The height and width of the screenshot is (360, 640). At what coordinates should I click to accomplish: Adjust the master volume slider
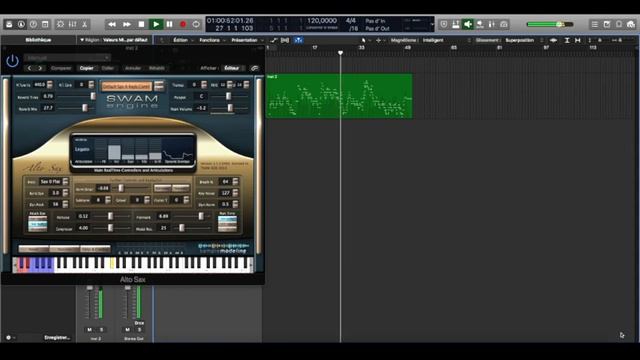pos(550,24)
